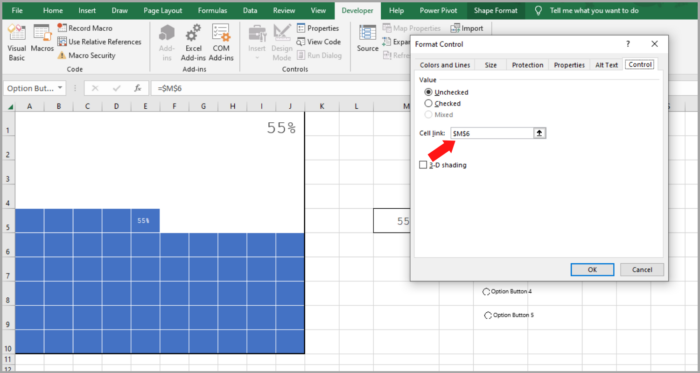Close the Format Control dialog
Image resolution: width=700 pixels, height=373 pixels.
click(654, 44)
